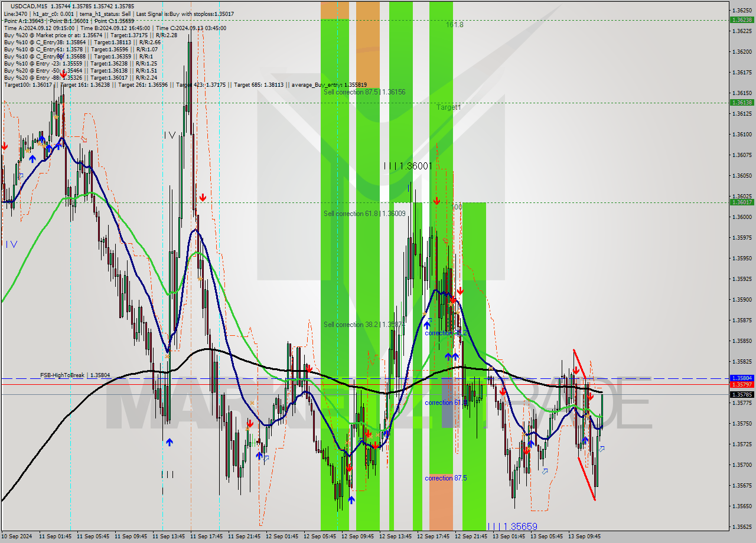Click the blue up arrow near the correction 38.2 label

click(427, 325)
